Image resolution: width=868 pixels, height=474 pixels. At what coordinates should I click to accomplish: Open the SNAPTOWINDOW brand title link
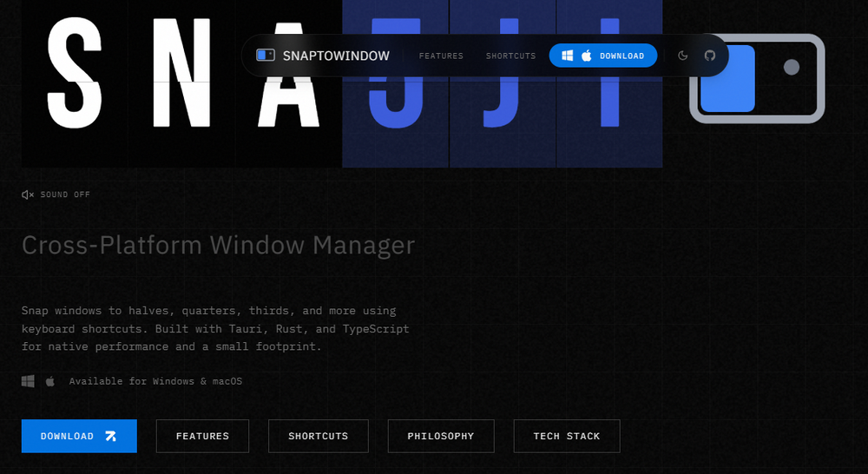[336, 56]
